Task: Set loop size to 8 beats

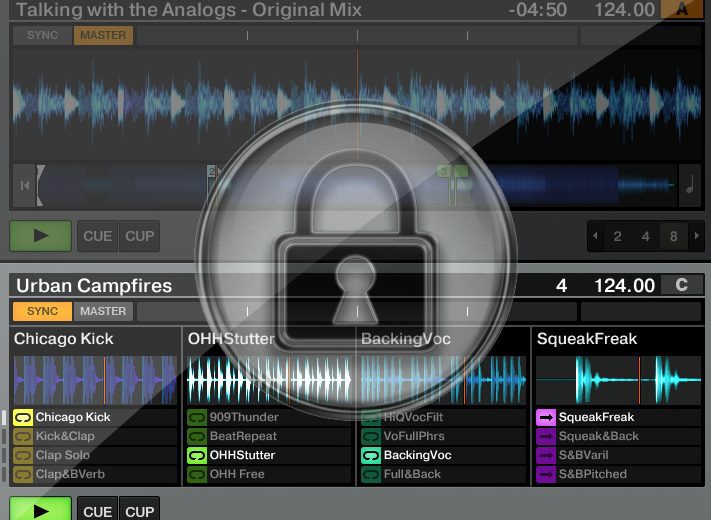Action: 673,236
